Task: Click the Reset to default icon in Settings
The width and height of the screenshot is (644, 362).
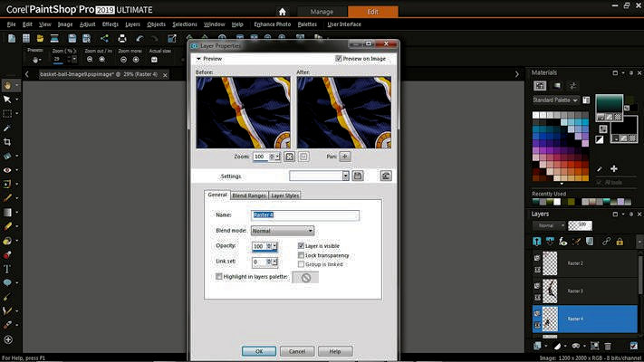Action: coord(386,176)
